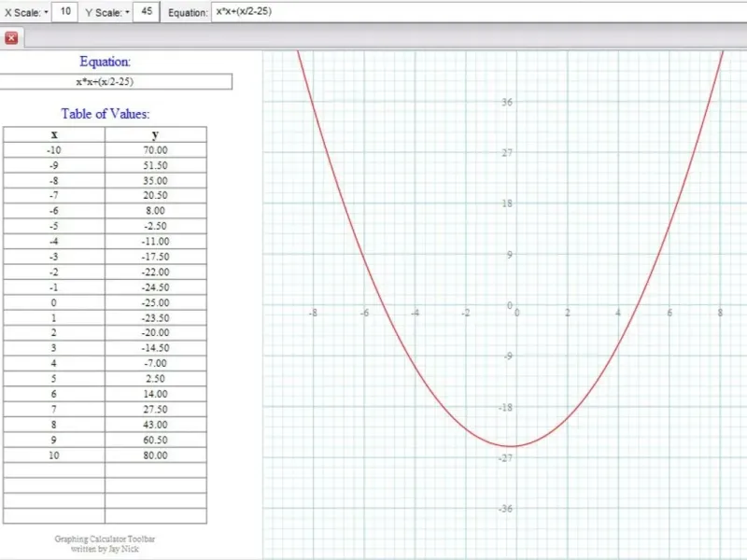Click the x column header
The image size is (747, 560).
point(54,134)
